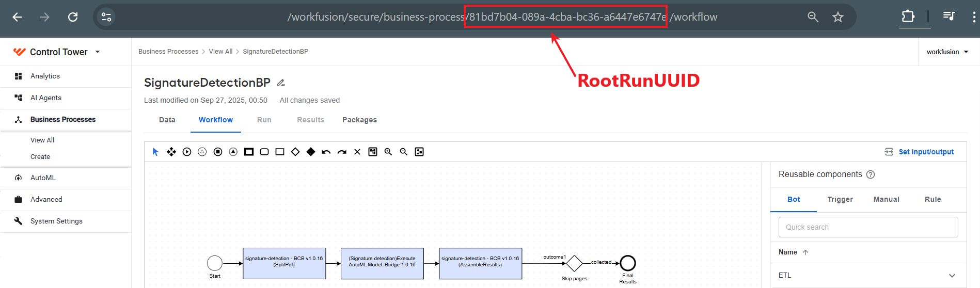The image size is (980, 288).
Task: Select the thick-bordered rectangle task tool
Action: (249, 152)
